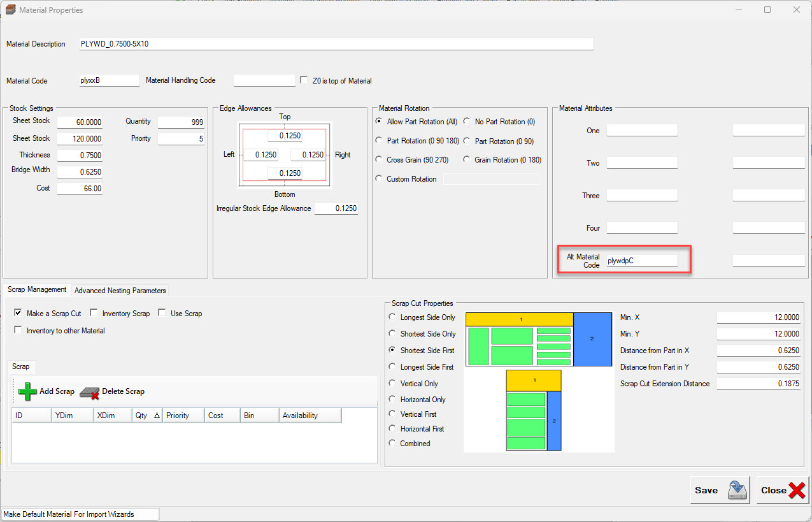This screenshot has width=812, height=522.
Task: Click the Material Description text field
Action: [336, 44]
